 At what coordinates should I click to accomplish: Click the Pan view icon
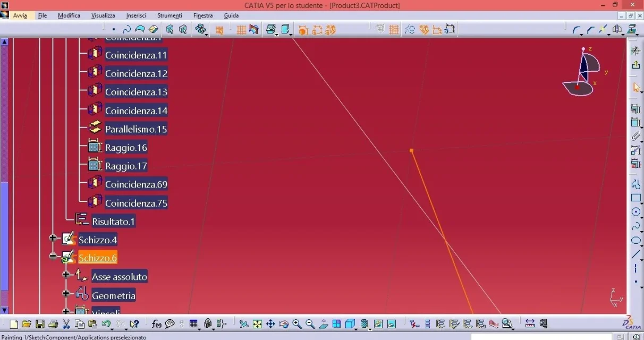(270, 324)
